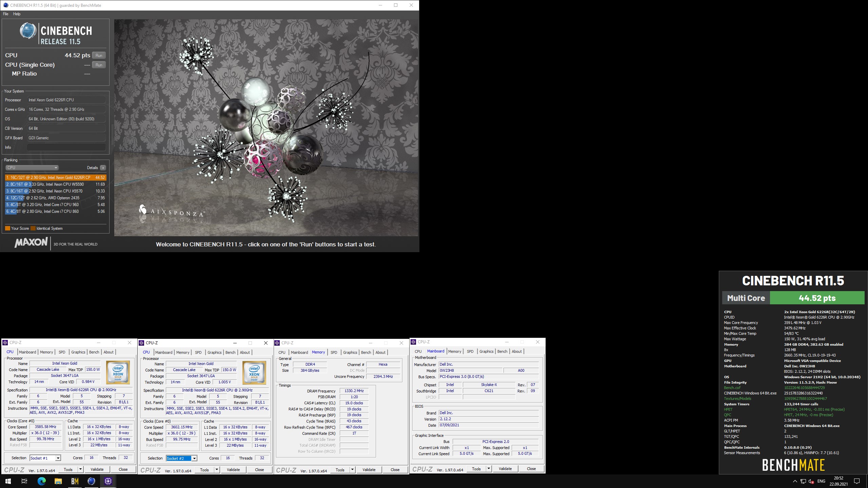868x488 pixels.
Task: Click ENG language indicator
Action: tap(821, 481)
